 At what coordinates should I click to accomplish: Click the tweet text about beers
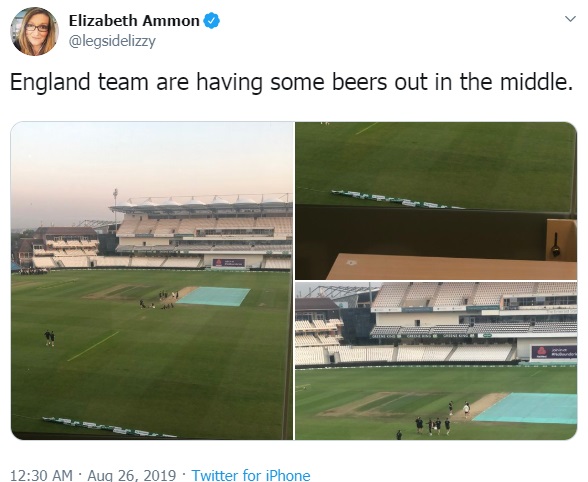(291, 82)
